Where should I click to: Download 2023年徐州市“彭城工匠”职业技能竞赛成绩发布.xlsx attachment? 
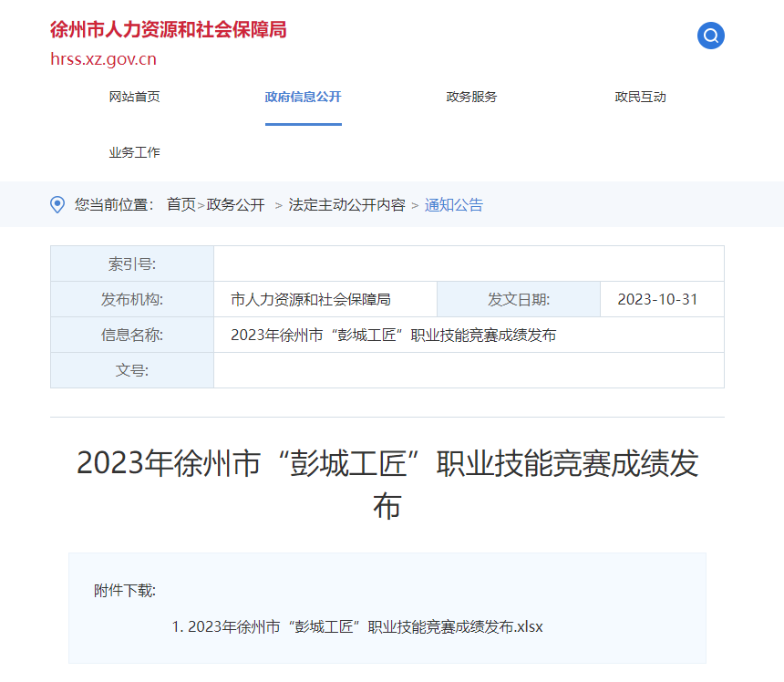(x=357, y=626)
